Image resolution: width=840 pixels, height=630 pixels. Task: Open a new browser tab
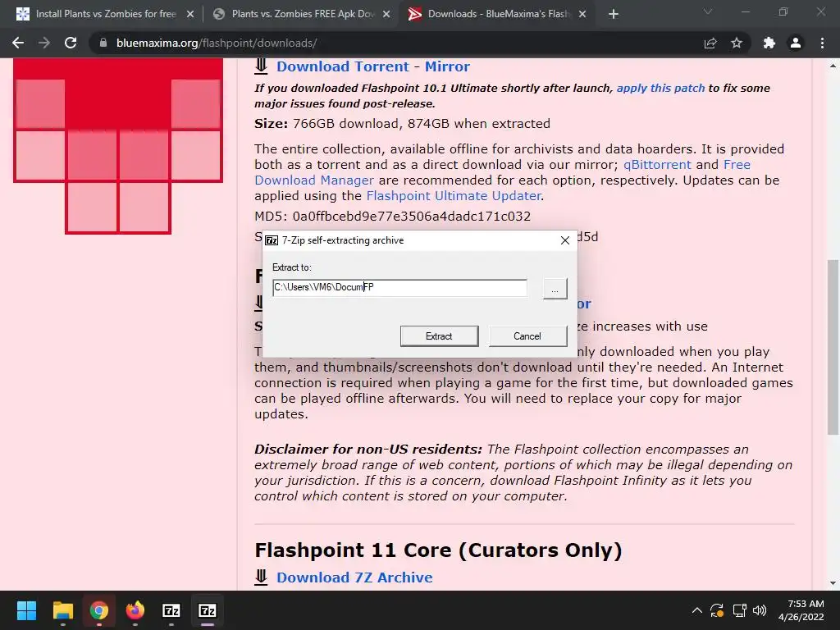pos(614,15)
